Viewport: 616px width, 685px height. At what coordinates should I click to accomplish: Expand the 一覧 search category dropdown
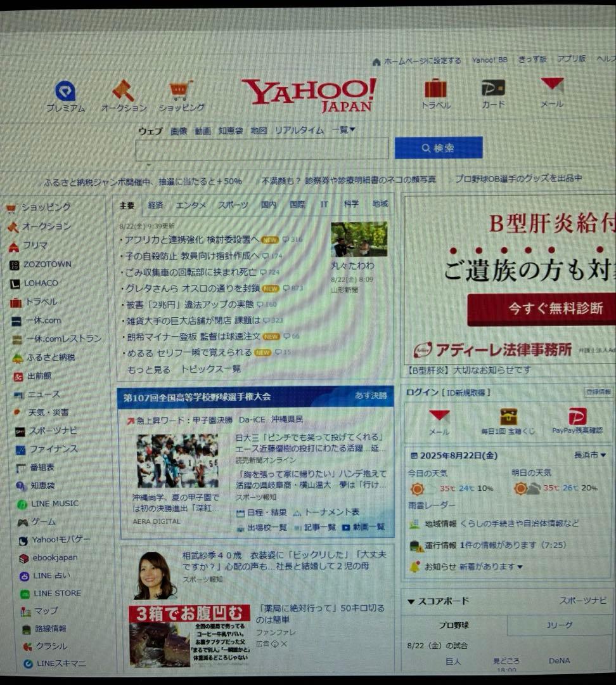pos(343,130)
